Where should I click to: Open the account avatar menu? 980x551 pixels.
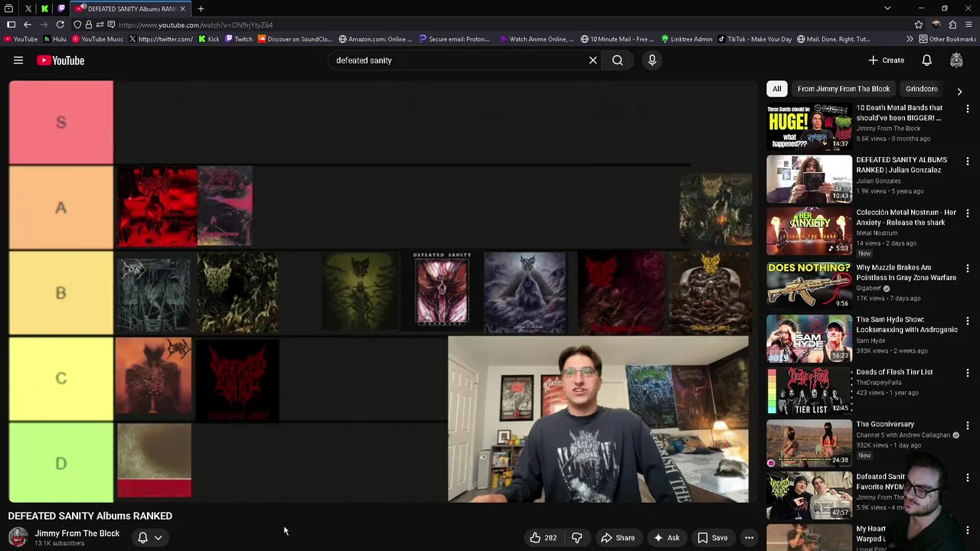point(956,60)
